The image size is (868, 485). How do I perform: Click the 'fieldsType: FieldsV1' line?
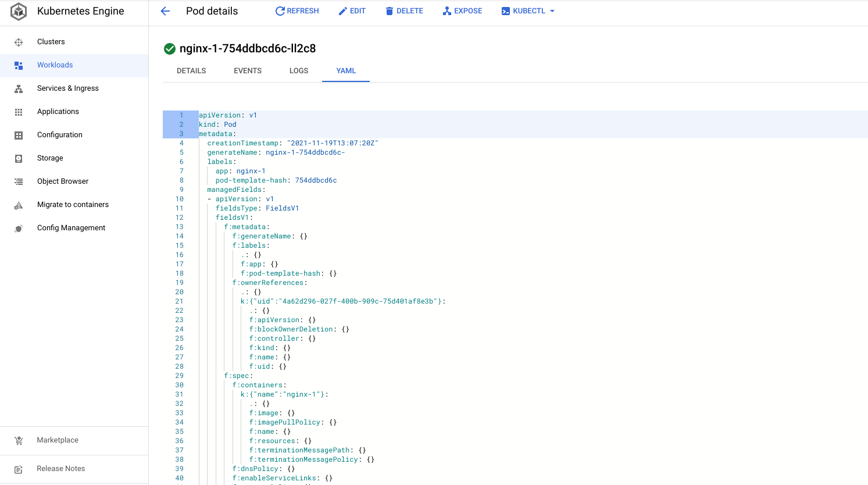[x=258, y=208]
